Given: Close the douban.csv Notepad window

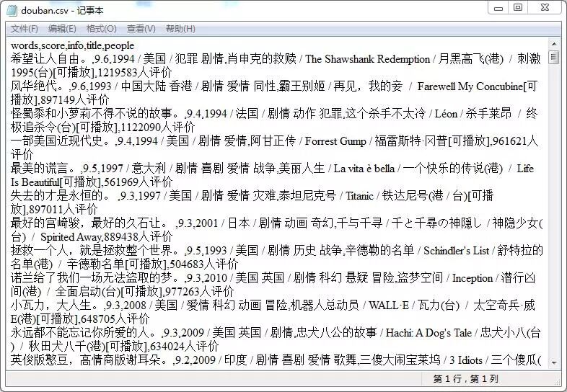Looking at the screenshot, I should (x=545, y=8).
